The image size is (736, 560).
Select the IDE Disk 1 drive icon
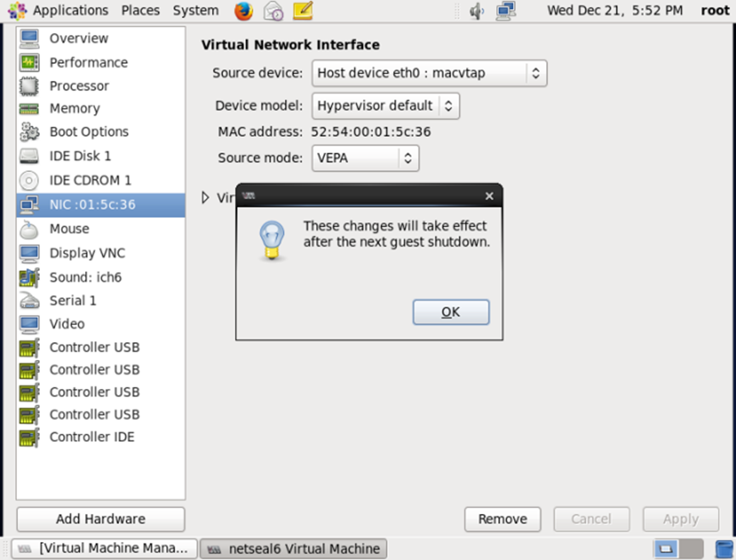(x=29, y=156)
